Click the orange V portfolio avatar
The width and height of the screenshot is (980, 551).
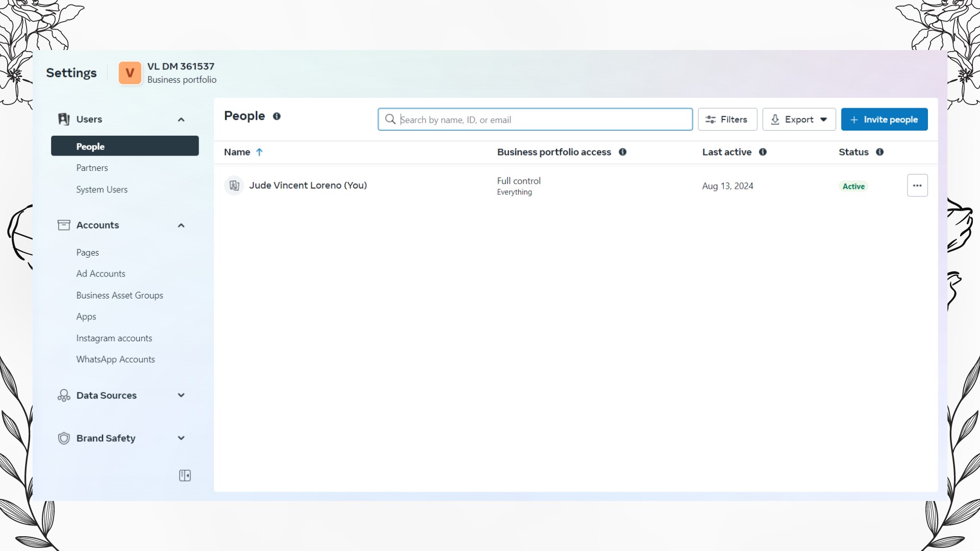pos(130,73)
